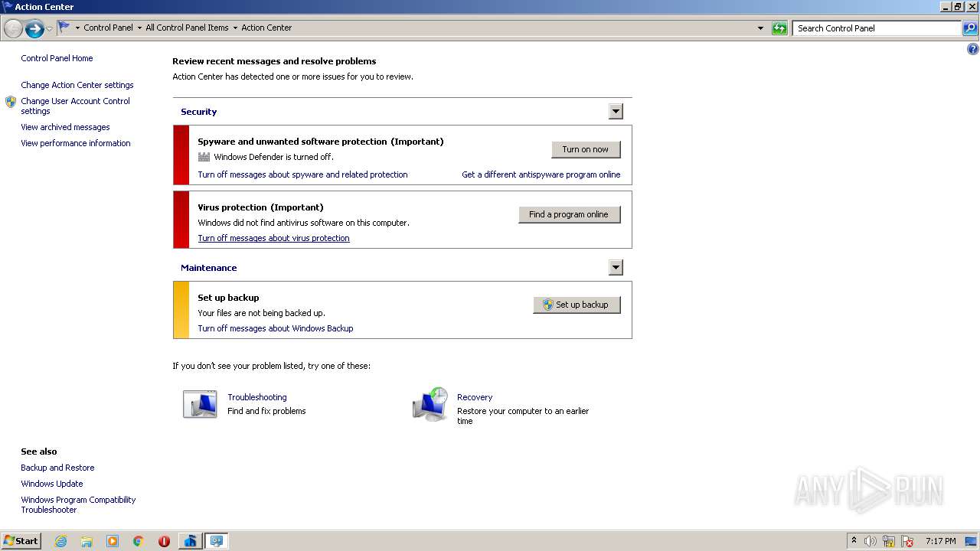Click the search magnifier icon

970,28
